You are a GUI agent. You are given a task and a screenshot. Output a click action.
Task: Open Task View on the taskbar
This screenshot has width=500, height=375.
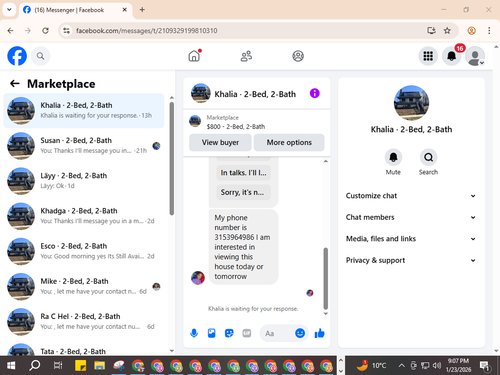click(x=58, y=366)
